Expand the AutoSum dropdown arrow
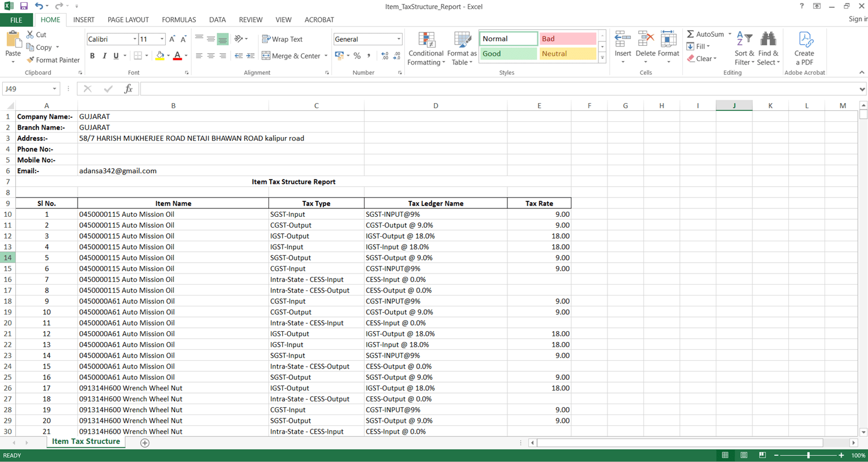The width and height of the screenshot is (868, 462). pyautogui.click(x=730, y=35)
